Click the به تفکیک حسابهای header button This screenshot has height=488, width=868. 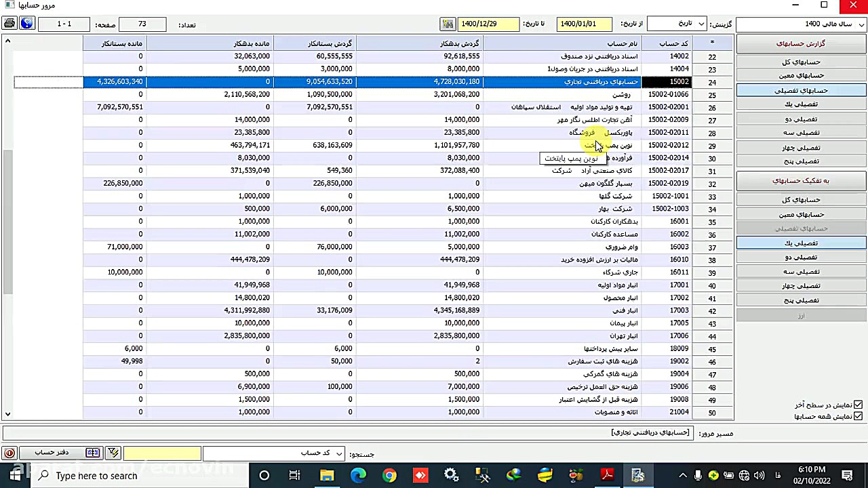801,180
